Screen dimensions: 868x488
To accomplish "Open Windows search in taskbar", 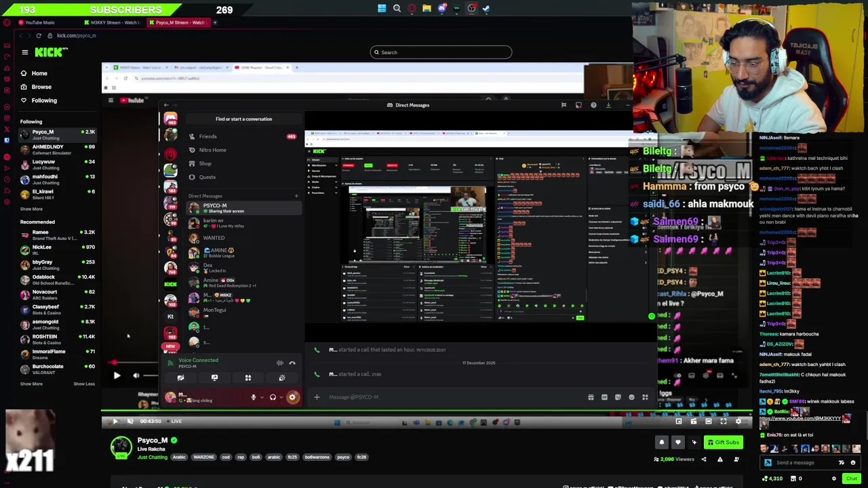I will click(397, 9).
